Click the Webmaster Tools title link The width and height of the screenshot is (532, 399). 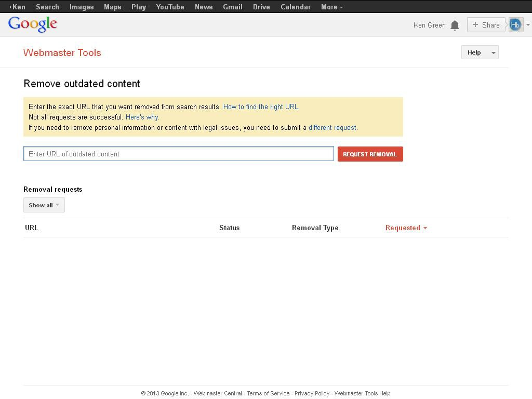pyautogui.click(x=62, y=52)
